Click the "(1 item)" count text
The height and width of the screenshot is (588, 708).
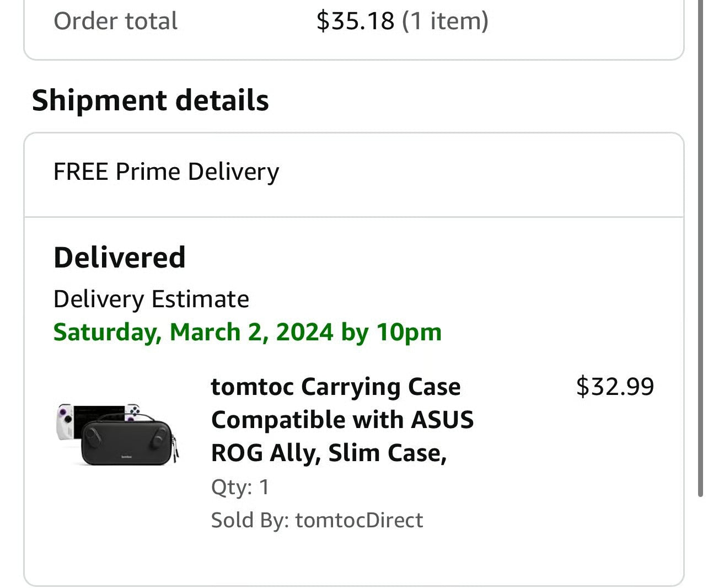pos(446,21)
